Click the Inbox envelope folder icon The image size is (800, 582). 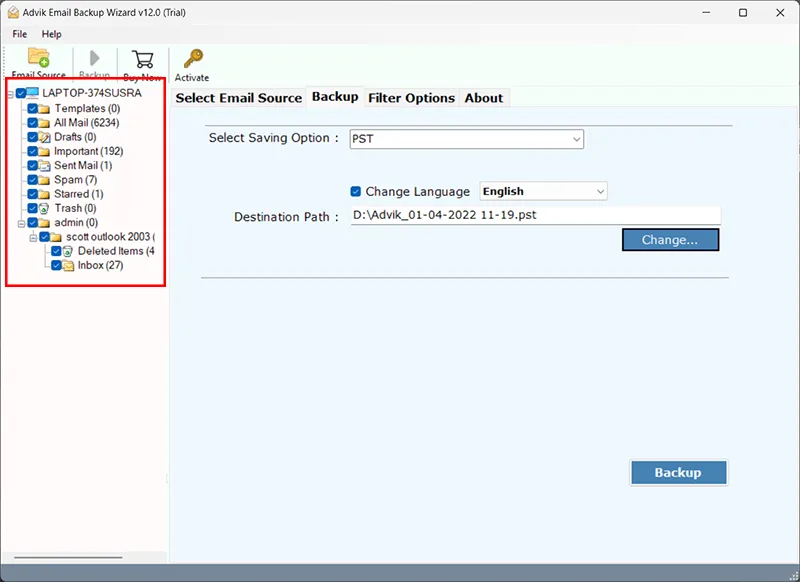(x=68, y=266)
